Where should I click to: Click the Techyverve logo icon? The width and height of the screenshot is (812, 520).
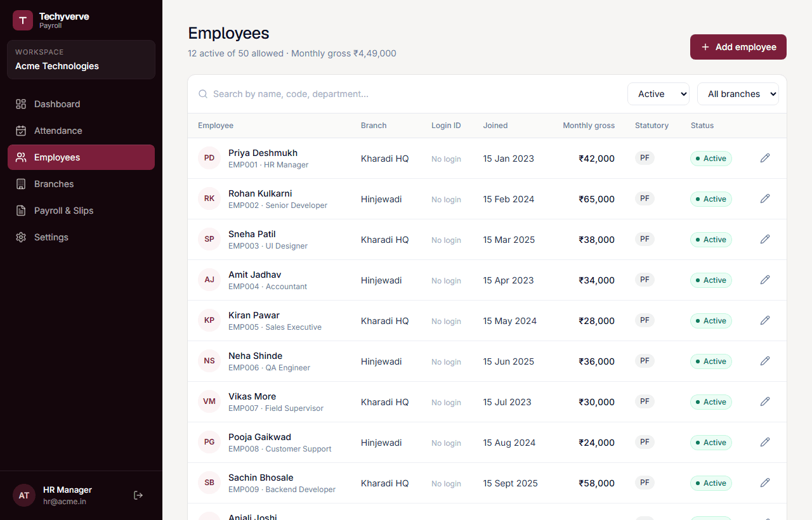[23, 20]
